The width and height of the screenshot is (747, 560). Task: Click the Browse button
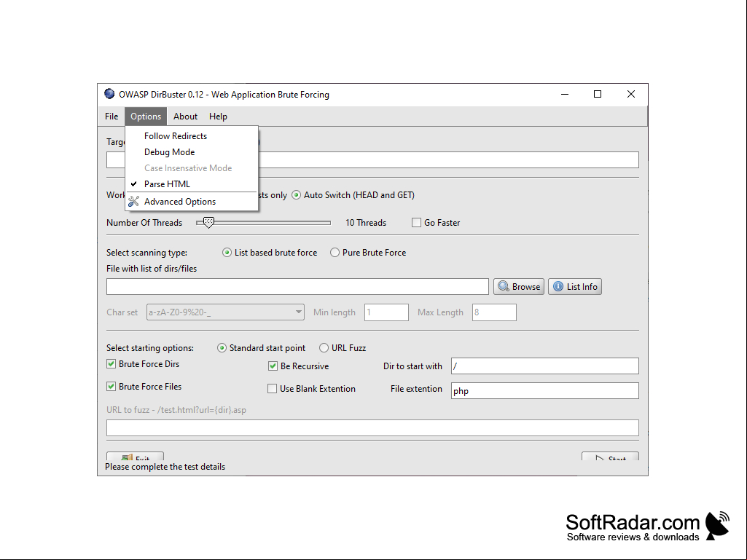[519, 287]
